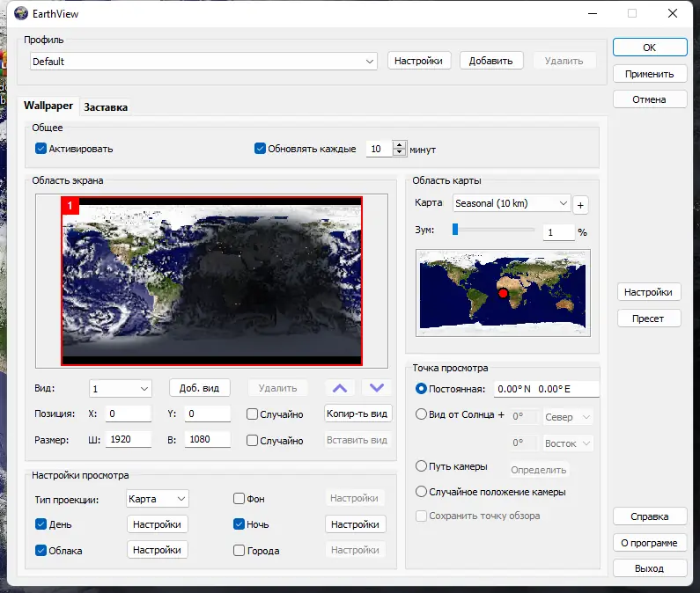This screenshot has height=593, width=700.
Task: Toggle the Облака checkbox
Action: (41, 551)
